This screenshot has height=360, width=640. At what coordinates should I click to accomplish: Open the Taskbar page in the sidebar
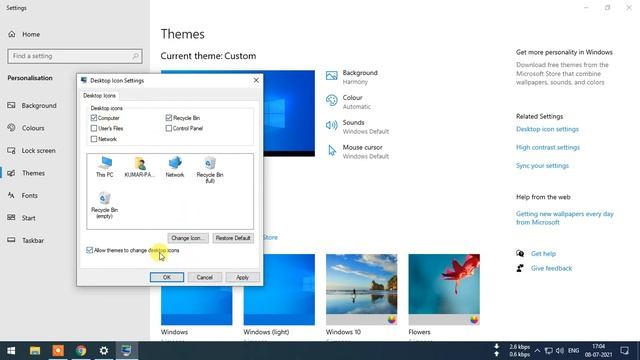click(x=33, y=240)
